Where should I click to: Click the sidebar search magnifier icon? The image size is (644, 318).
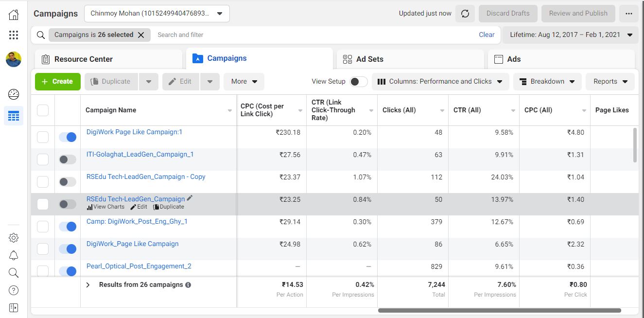14,273
